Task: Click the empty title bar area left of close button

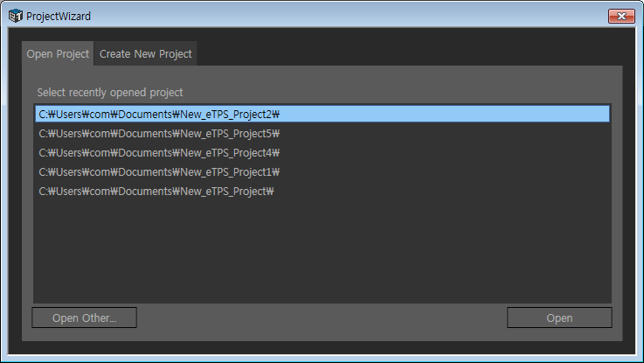Action: pyautogui.click(x=350, y=16)
